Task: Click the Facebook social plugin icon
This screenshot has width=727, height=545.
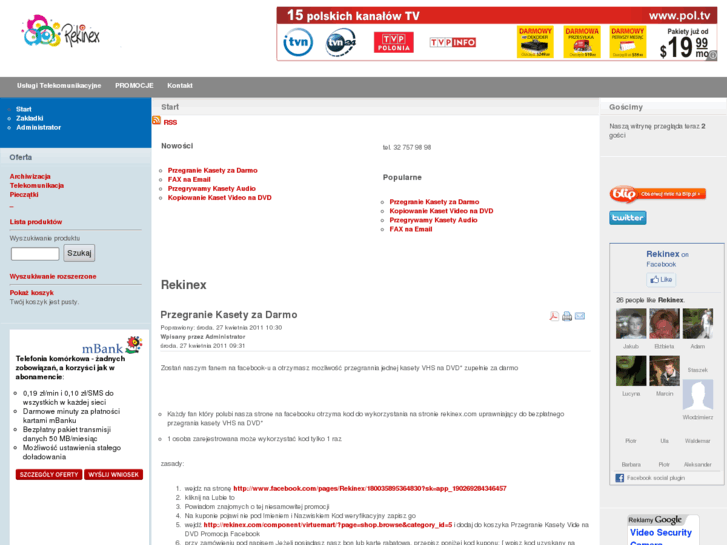Action: point(619,478)
